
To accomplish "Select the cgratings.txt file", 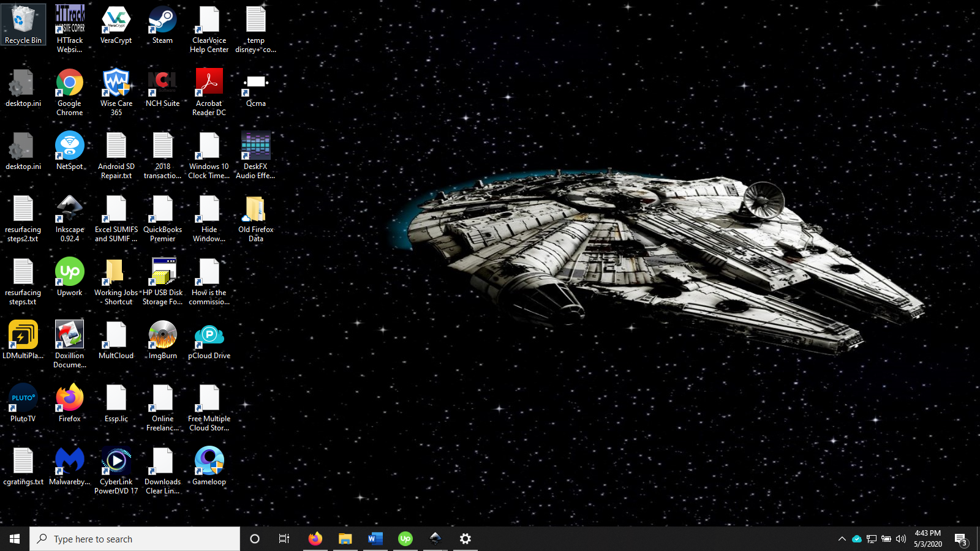I will coord(23,466).
